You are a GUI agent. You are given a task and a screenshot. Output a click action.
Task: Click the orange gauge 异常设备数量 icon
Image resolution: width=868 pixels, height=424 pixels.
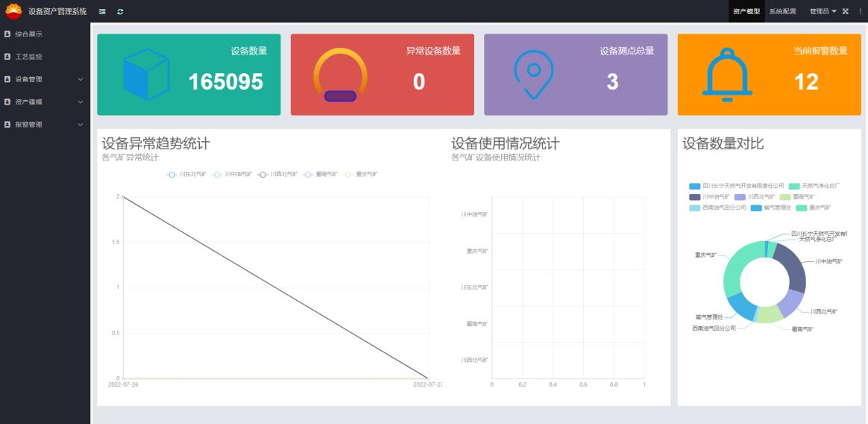[340, 75]
